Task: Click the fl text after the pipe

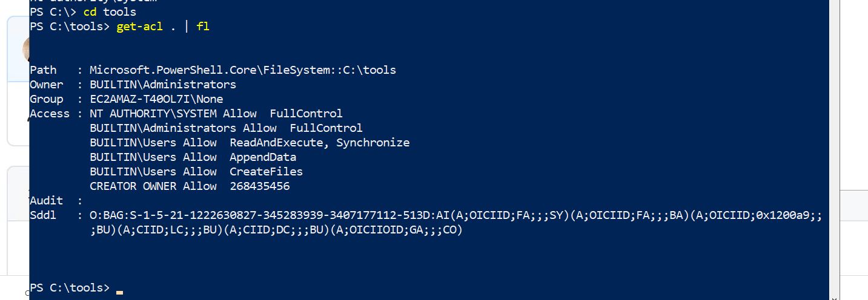Action: [x=203, y=27]
